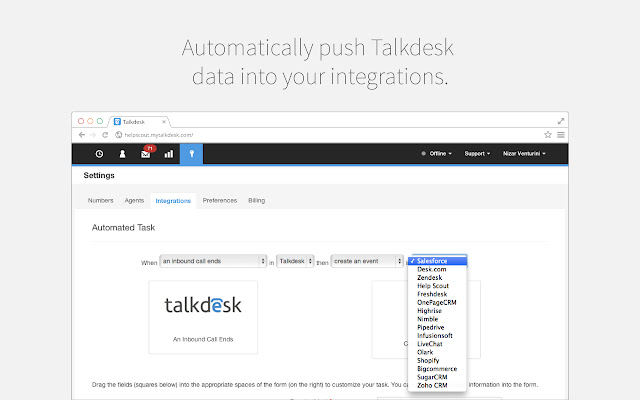Click the fullscreen expand arrows icon
Image resolution: width=640 pixels, height=400 pixels.
(x=561, y=121)
